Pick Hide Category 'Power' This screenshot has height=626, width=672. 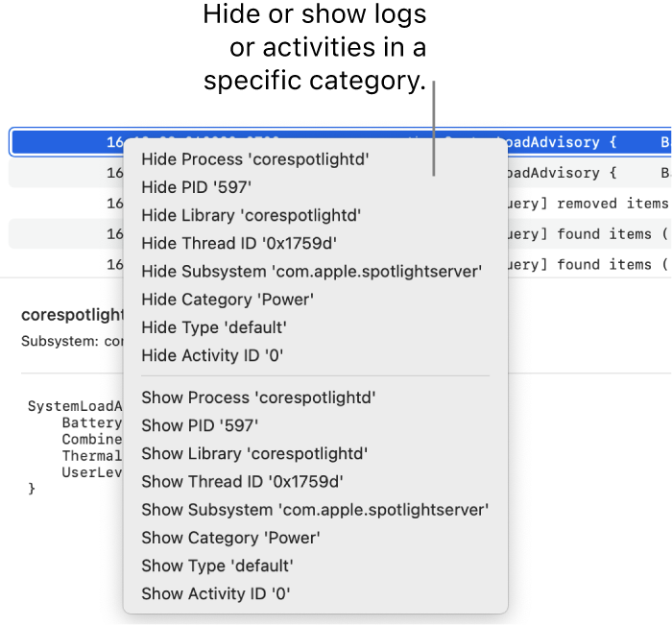pyautogui.click(x=315, y=300)
